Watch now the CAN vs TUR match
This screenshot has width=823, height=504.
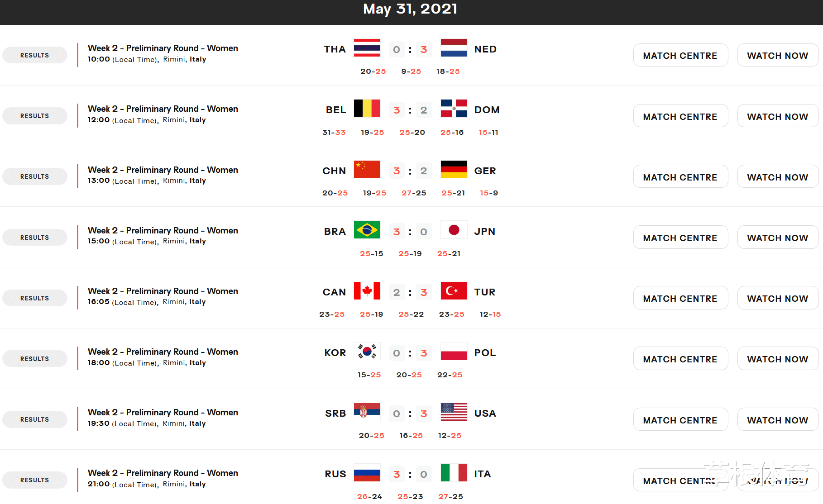click(x=777, y=298)
